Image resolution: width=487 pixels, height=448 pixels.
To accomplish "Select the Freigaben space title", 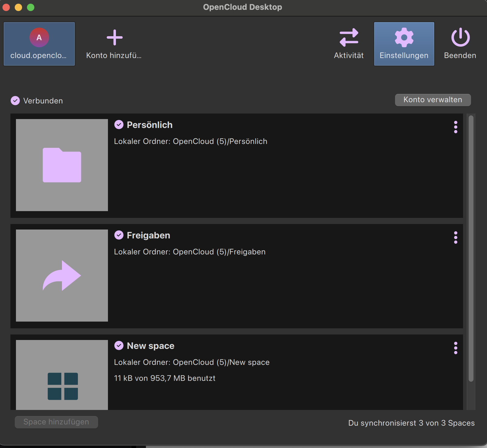I will [148, 235].
